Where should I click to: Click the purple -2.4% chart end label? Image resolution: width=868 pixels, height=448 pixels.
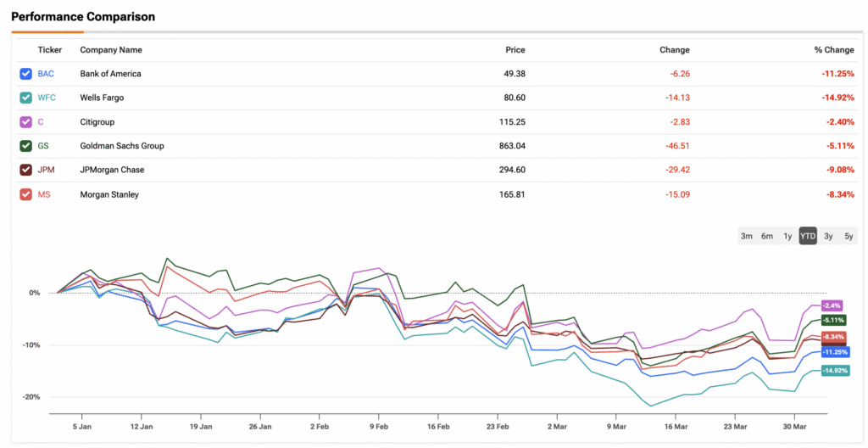pos(832,305)
